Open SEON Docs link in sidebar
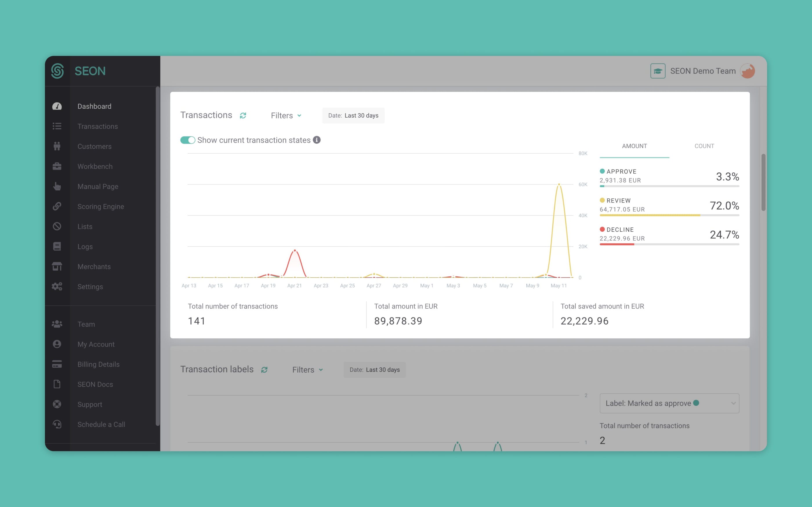 [x=95, y=384]
